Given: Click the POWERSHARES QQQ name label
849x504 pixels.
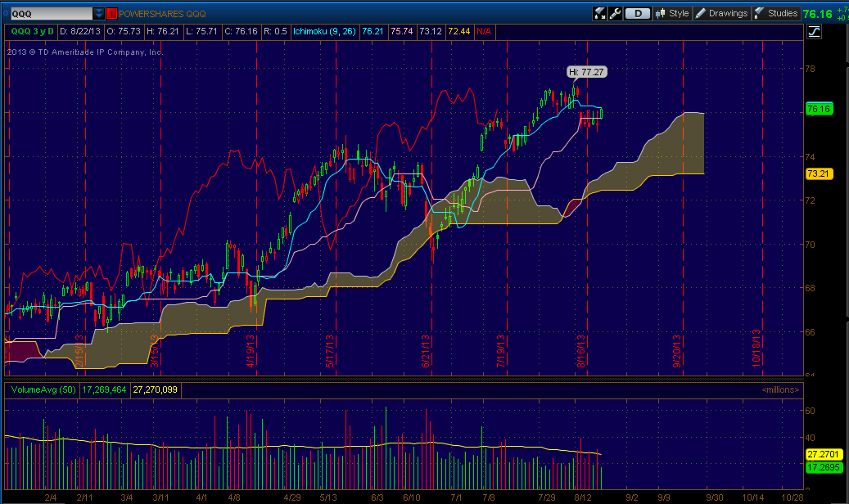Looking at the screenshot, I should point(162,14).
